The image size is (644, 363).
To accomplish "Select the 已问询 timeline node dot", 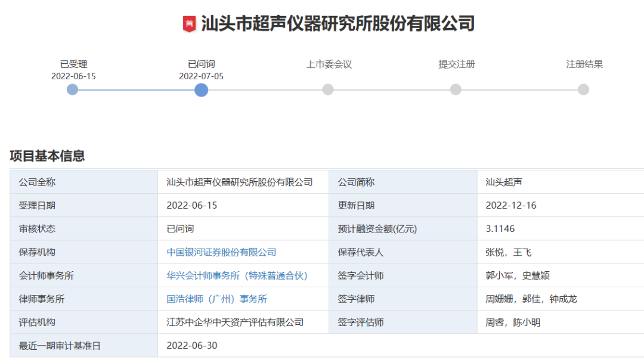I will coord(202,90).
